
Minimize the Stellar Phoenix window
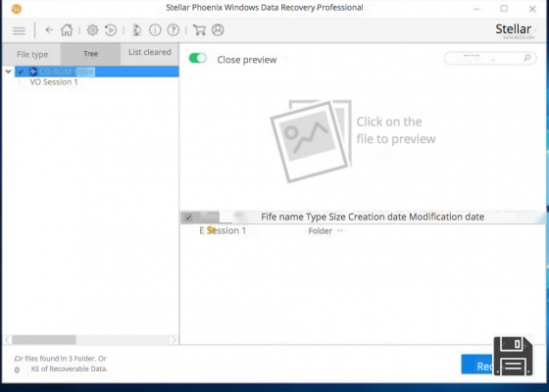[476, 9]
